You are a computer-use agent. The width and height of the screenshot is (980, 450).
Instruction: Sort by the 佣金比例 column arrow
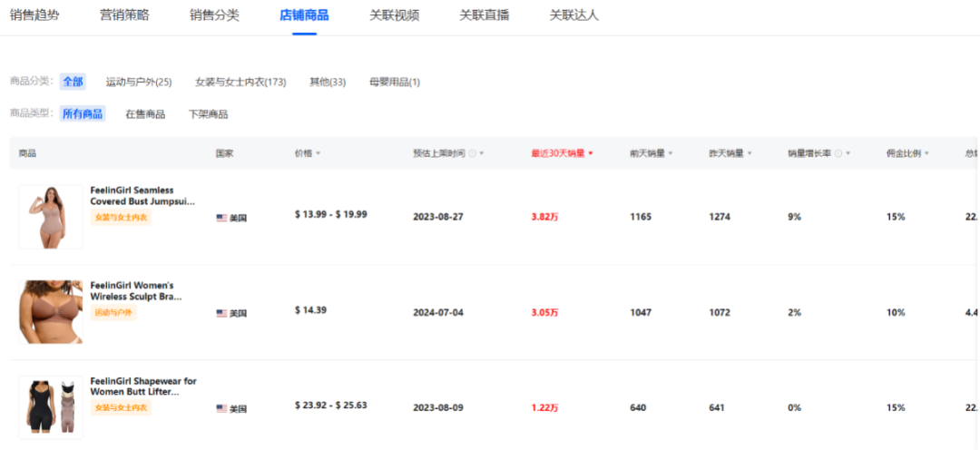pos(926,153)
